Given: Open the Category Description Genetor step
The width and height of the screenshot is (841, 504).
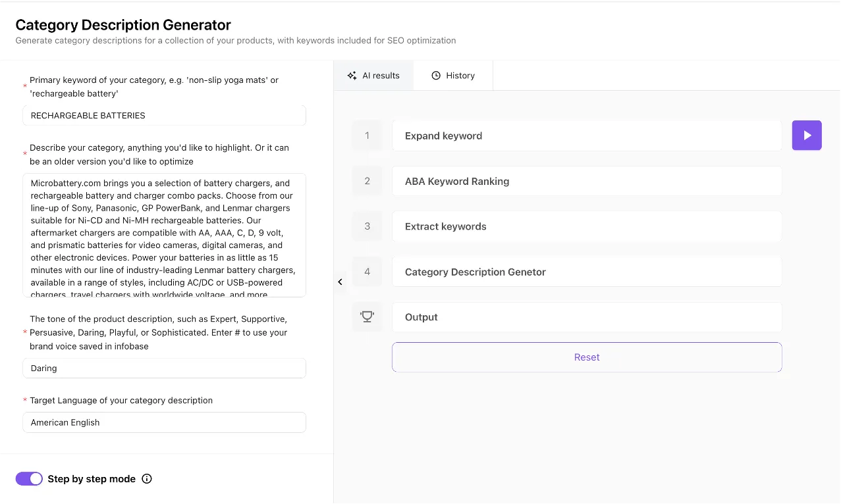Looking at the screenshot, I should (x=586, y=272).
